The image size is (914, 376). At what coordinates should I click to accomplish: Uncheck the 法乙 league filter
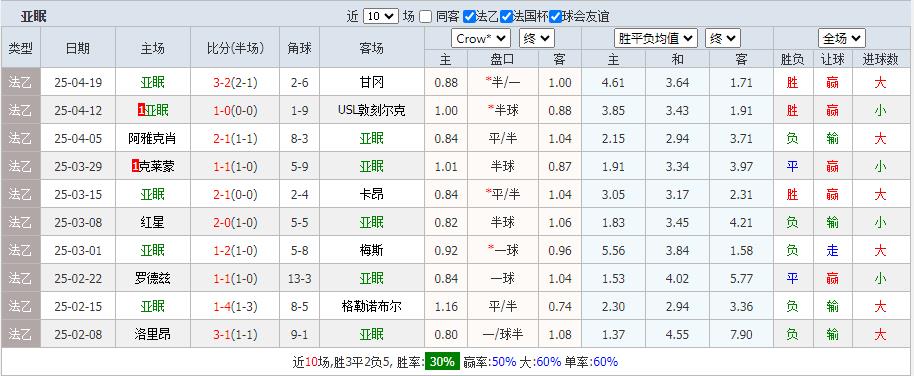[x=469, y=16]
